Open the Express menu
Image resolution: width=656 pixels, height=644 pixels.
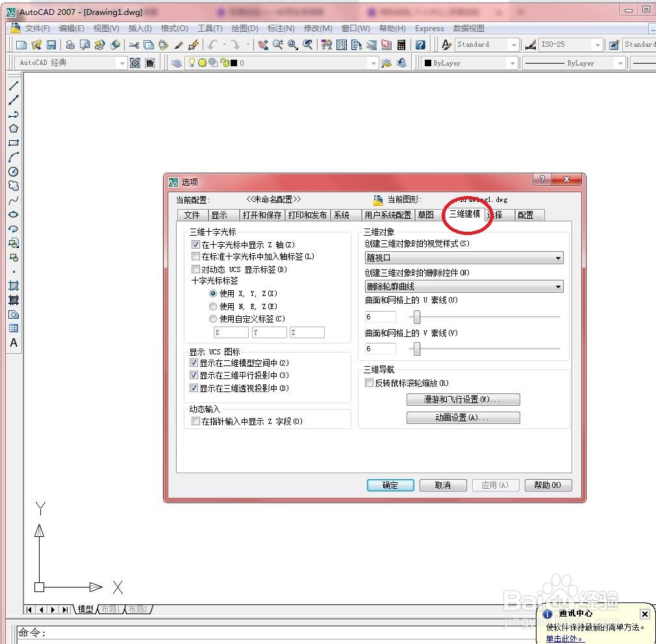click(x=429, y=29)
